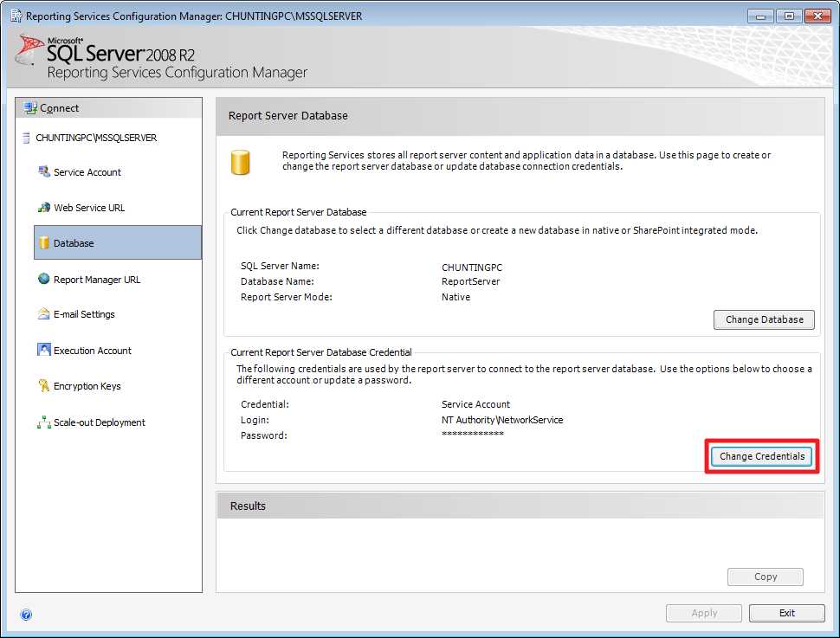840x638 pixels.
Task: Click the Service Account icon
Action: [x=44, y=172]
